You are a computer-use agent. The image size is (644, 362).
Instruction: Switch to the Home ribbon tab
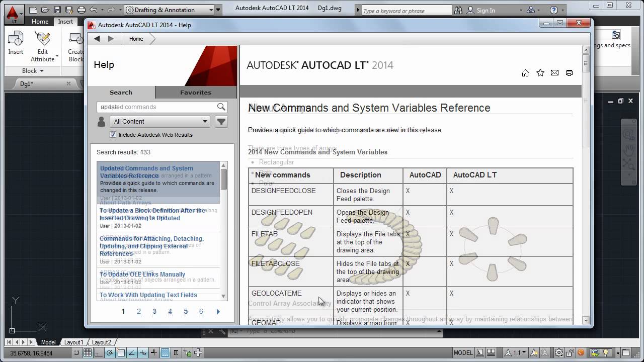tap(40, 22)
